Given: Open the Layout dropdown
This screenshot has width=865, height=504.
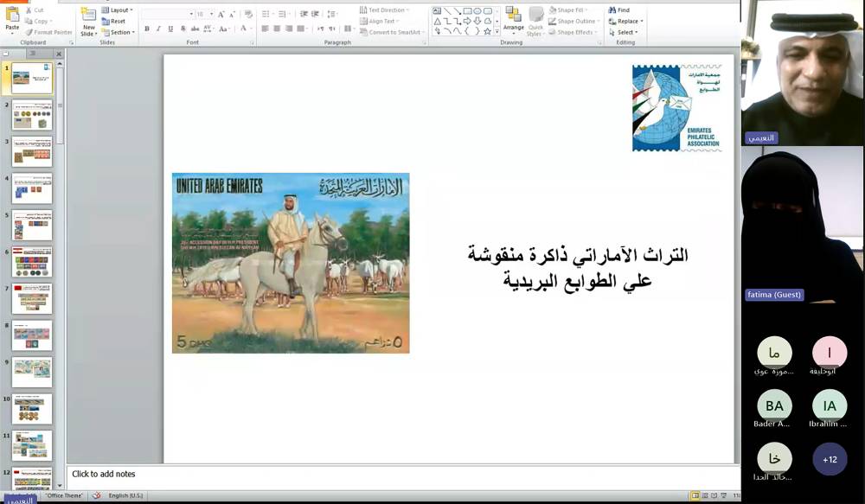Looking at the screenshot, I should pyautogui.click(x=117, y=10).
